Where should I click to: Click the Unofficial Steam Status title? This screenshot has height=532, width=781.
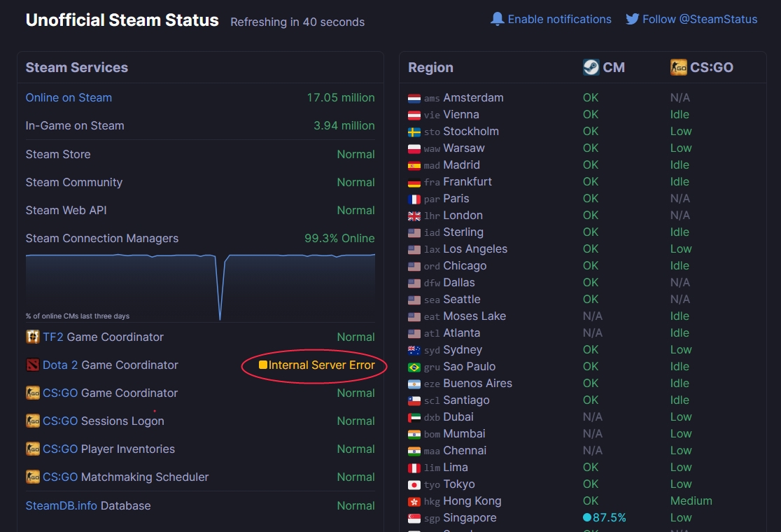[x=122, y=20]
